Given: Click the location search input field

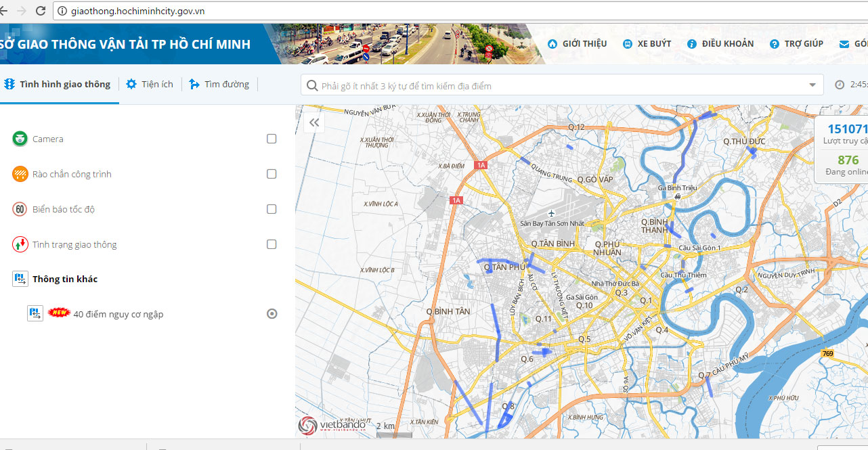Looking at the screenshot, I should [562, 85].
